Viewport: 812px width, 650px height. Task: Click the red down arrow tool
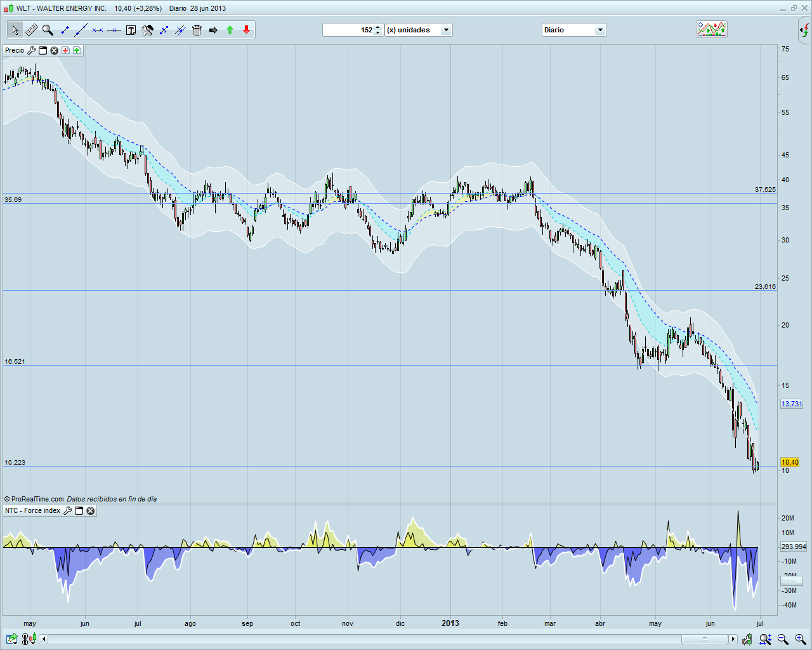[x=246, y=30]
